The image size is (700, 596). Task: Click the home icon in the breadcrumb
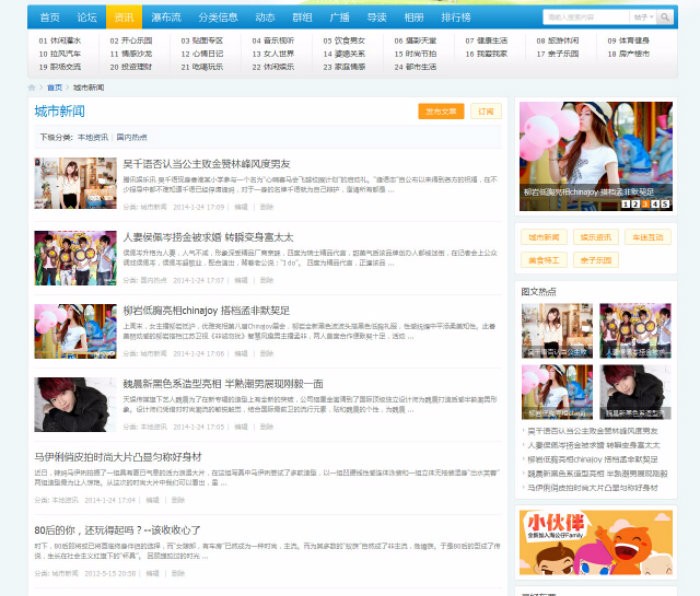coord(31,88)
